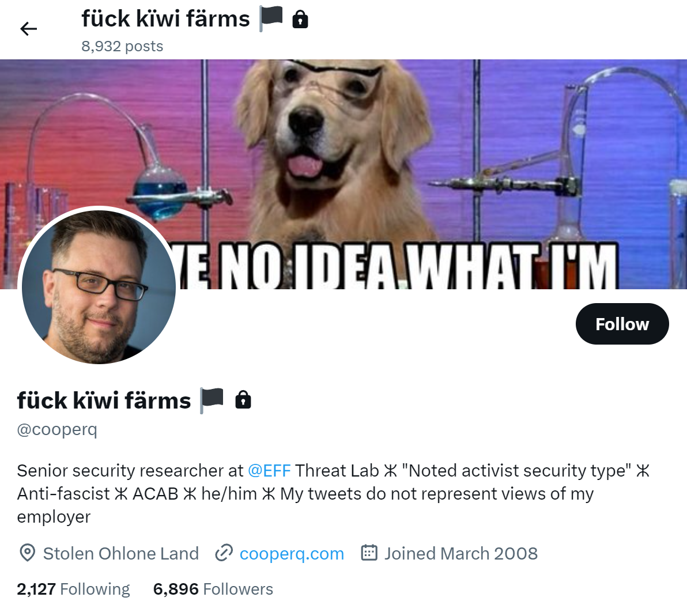Click the black flag beside profile name
Screen dimensions: 687x616
(x=212, y=400)
